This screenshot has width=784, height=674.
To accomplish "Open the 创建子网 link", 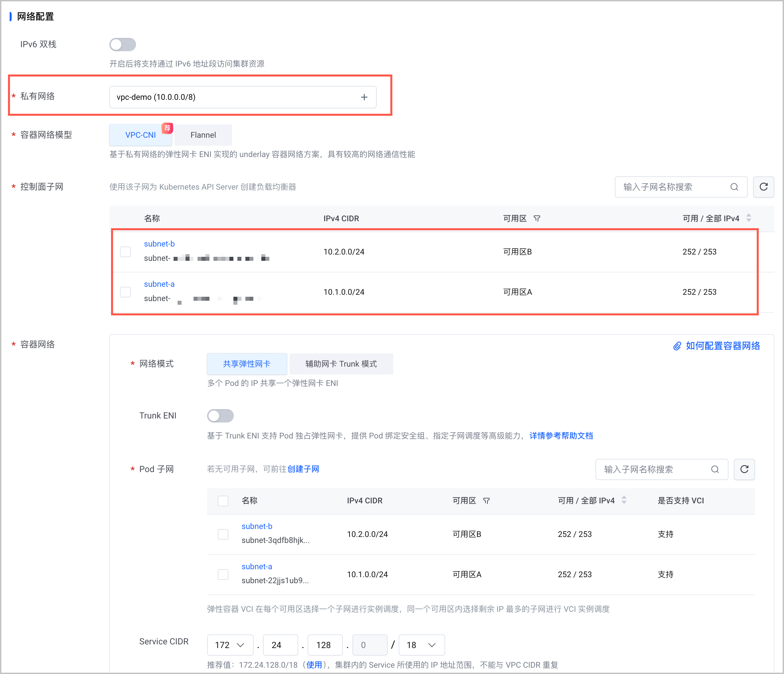I will 303,469.
